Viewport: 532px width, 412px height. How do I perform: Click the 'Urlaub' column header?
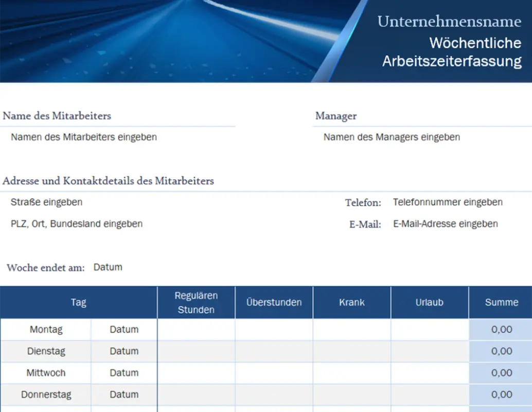pyautogui.click(x=430, y=302)
